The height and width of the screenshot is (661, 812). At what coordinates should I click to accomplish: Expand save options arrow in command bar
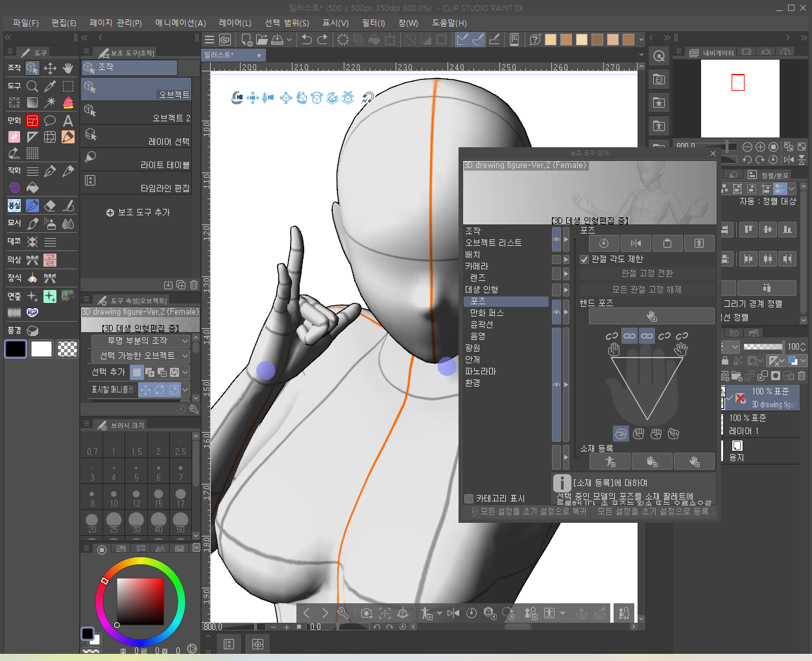tap(289, 40)
